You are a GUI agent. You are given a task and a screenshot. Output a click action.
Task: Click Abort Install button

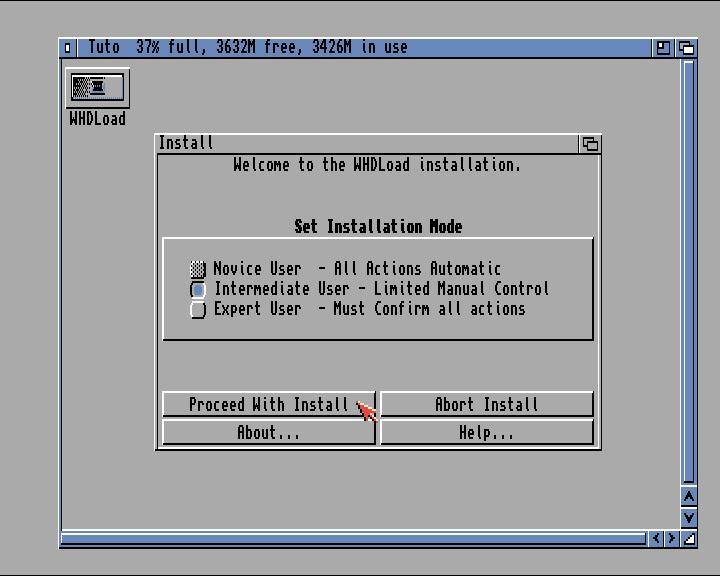(x=487, y=404)
